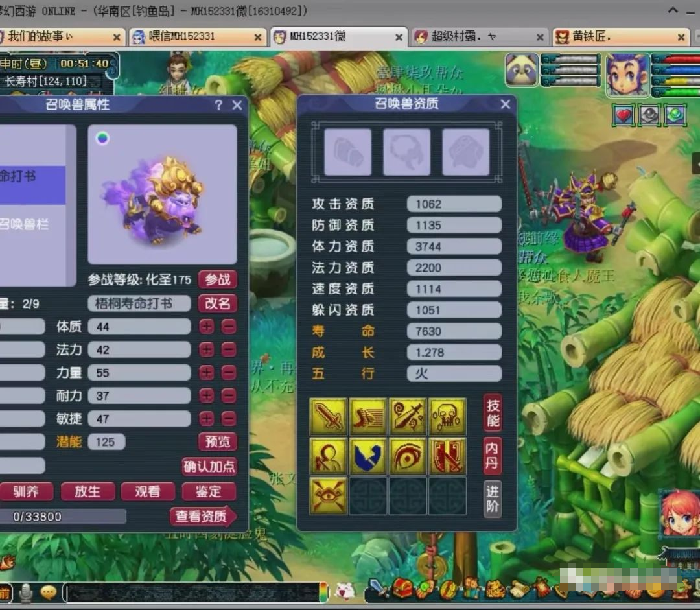Click the red heart icon
Viewport: 700px width, 610px height.
coord(624,115)
